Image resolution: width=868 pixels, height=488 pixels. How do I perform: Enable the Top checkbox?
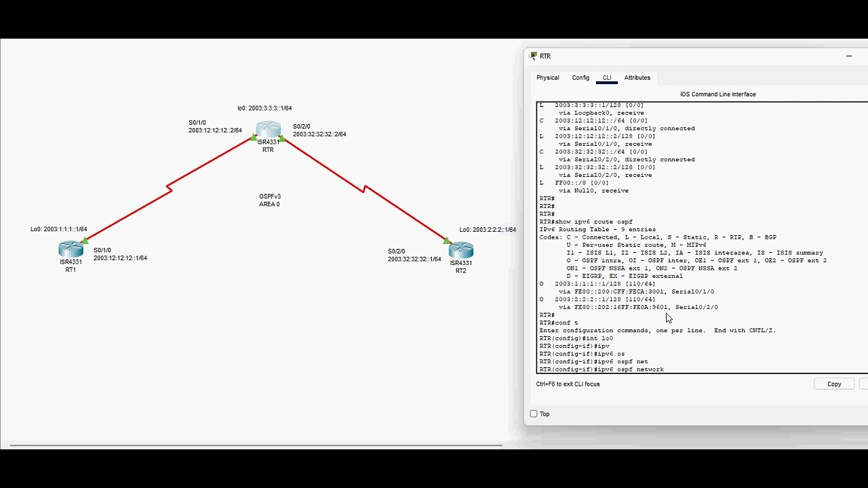click(534, 414)
